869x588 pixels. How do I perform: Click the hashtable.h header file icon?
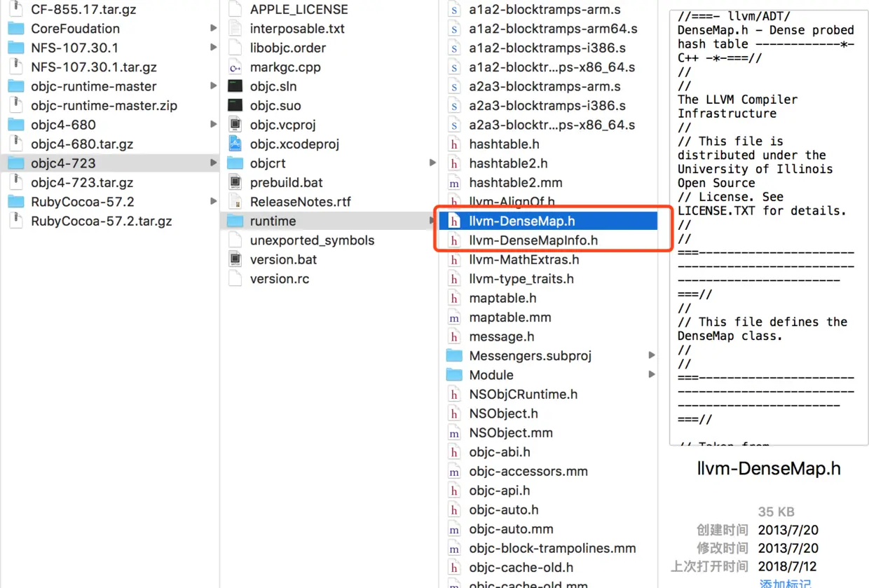(x=454, y=144)
